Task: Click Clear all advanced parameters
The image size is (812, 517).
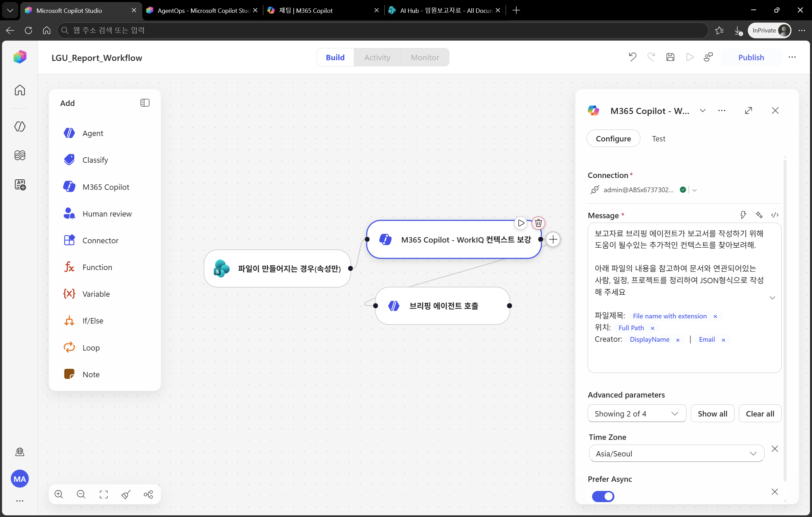Action: click(x=760, y=413)
